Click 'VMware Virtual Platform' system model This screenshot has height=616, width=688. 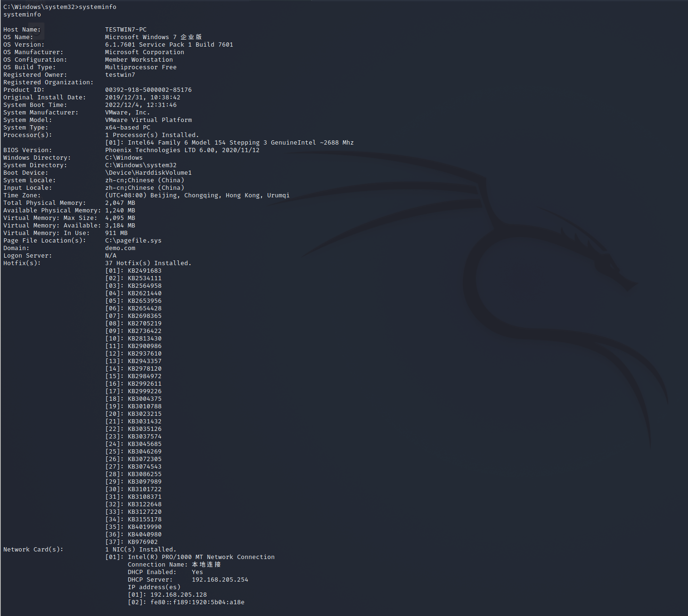[148, 120]
